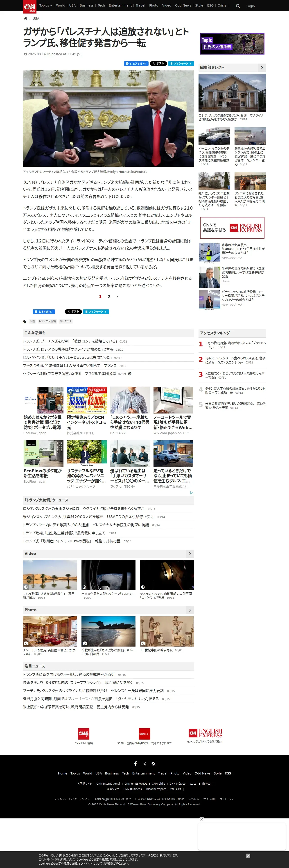Open Bill Gates Ctrl+Alt+Delete headline
Viewport: 289px width, 868px height.
pos(68,358)
